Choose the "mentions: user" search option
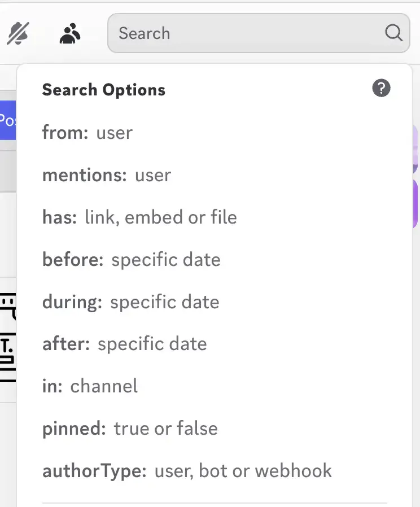The height and width of the screenshot is (507, 420). point(107,175)
